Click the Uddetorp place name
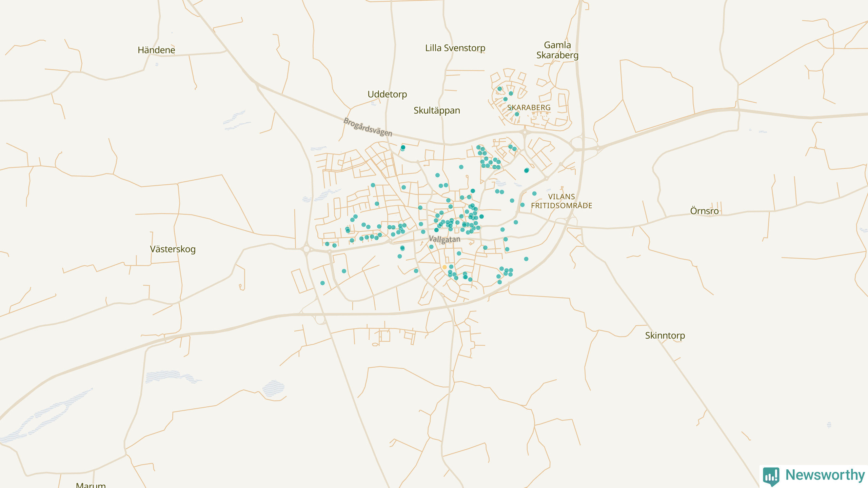868x488 pixels. tap(387, 94)
